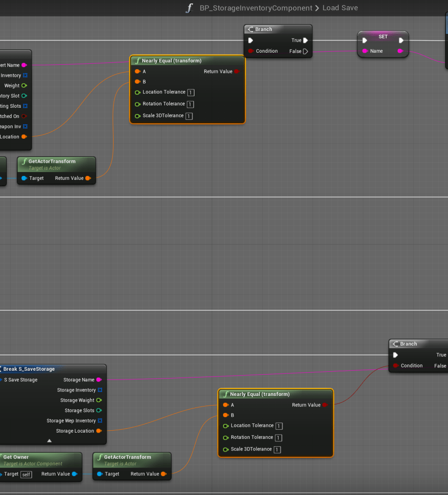Click the SET node's output exec pin
Viewport: 448px width, 495px height.
click(x=401, y=41)
